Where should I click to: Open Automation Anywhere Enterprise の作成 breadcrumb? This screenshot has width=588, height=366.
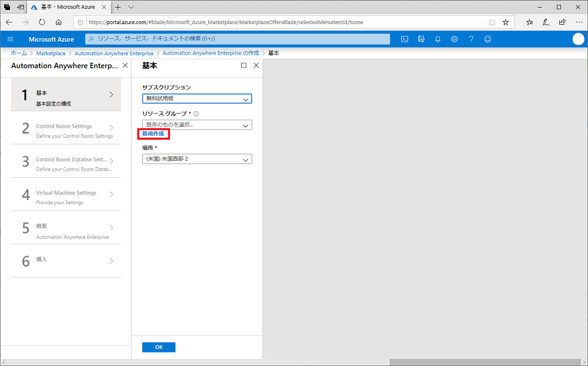point(211,54)
